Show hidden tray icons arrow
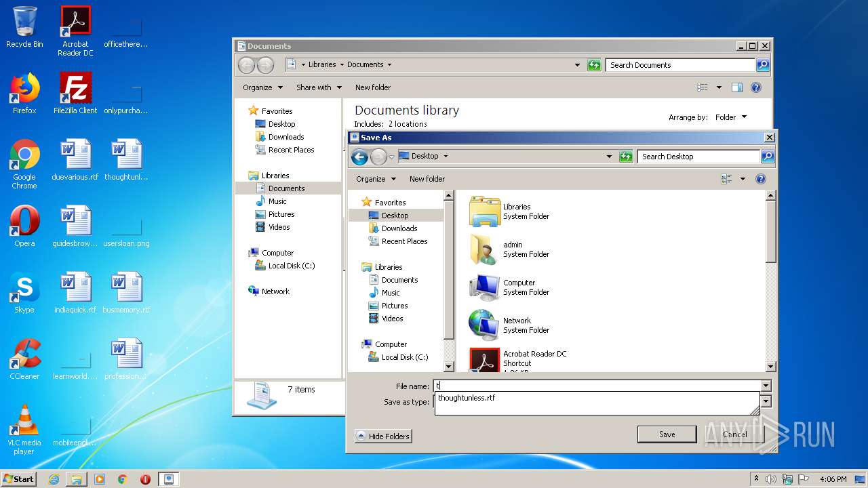 point(756,479)
